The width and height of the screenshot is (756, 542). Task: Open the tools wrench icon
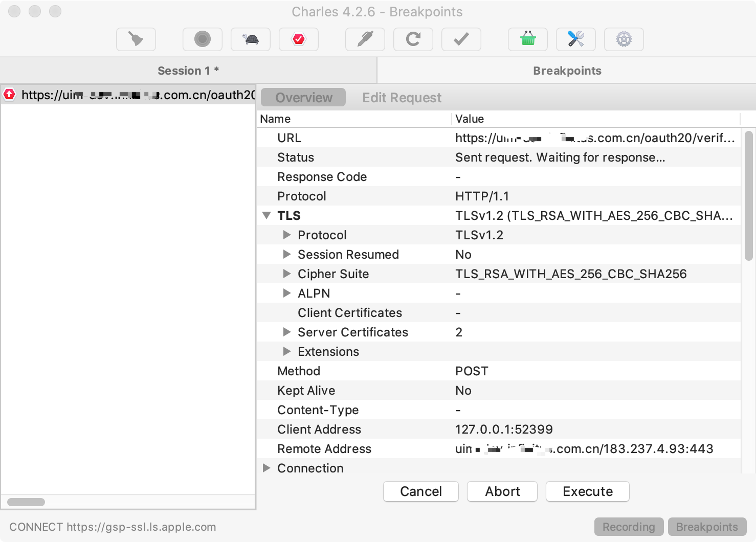click(x=576, y=39)
